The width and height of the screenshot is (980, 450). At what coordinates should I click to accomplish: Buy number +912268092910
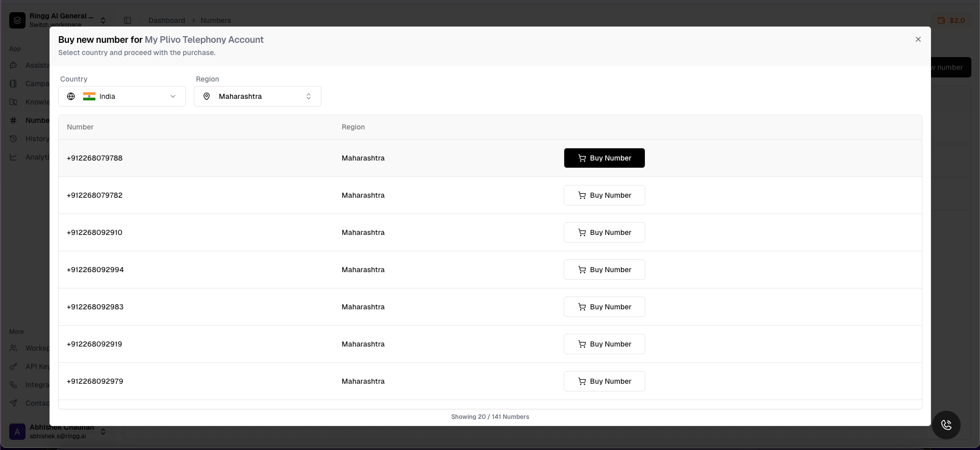605,232
